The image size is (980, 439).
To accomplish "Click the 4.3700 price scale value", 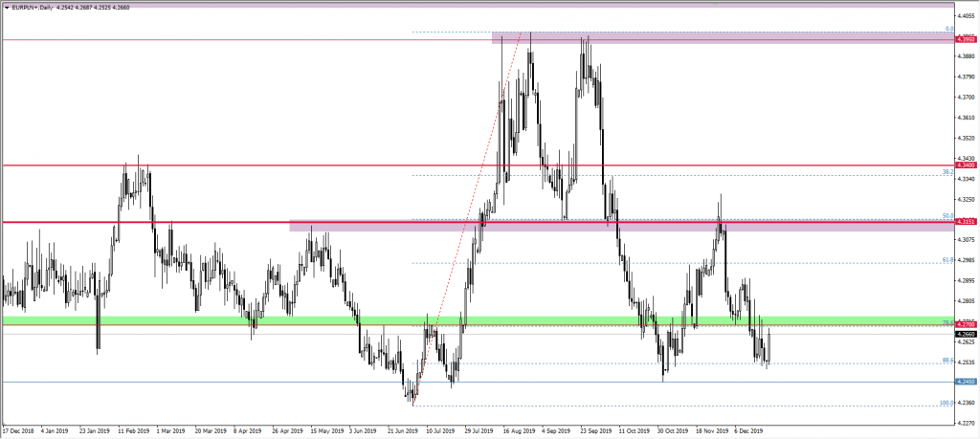I will (x=967, y=98).
